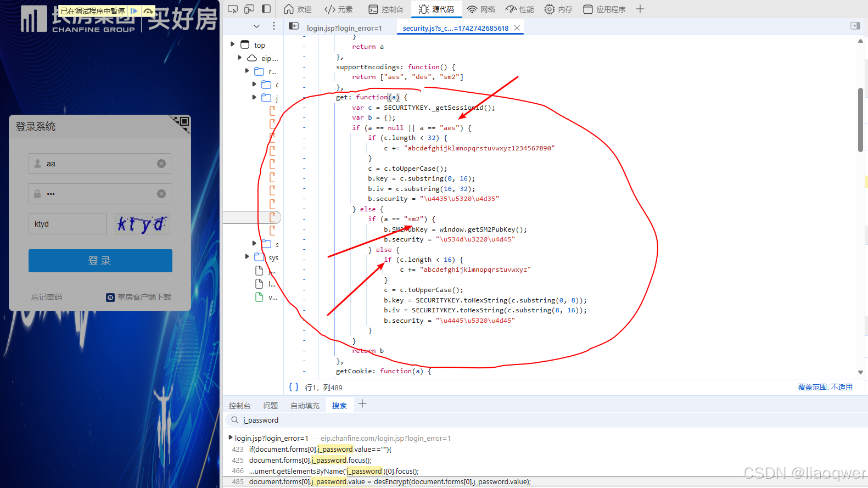The width and height of the screenshot is (868, 488).
Task: Select the 搜索 drawer tab
Action: coord(339,406)
